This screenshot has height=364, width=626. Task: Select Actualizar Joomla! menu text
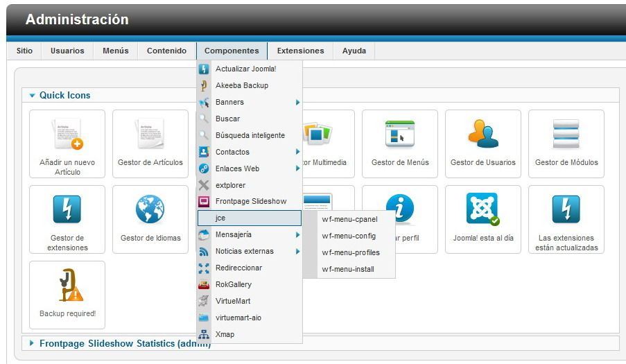coord(246,69)
